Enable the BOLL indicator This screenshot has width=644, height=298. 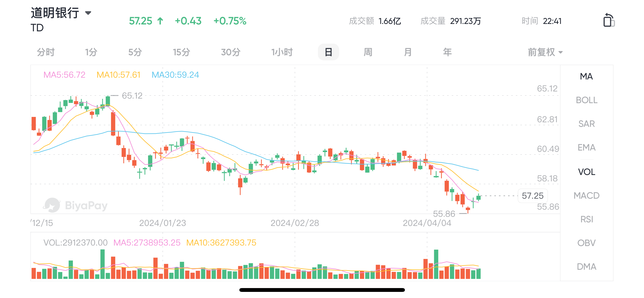(x=587, y=100)
